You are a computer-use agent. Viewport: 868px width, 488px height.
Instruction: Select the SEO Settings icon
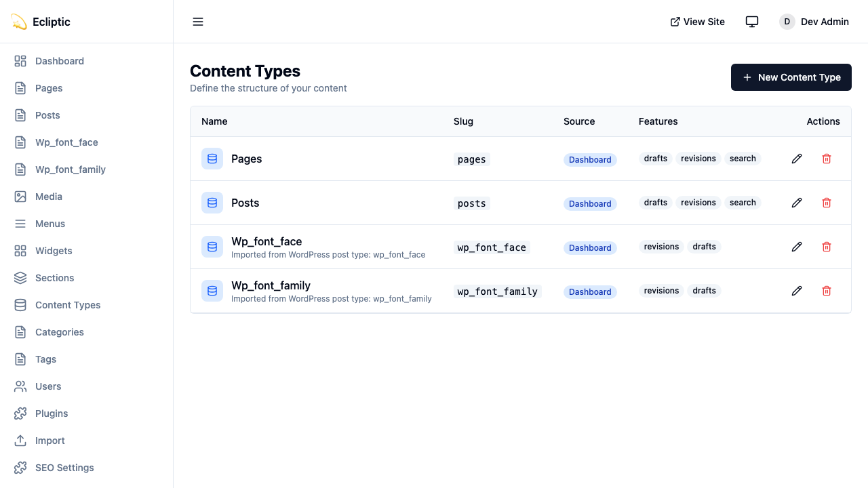(x=20, y=468)
